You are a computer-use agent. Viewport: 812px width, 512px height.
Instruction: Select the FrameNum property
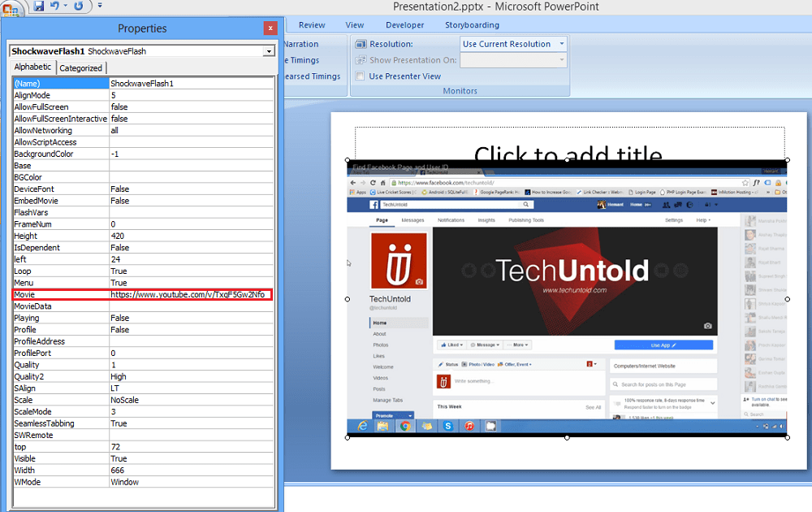(x=61, y=224)
